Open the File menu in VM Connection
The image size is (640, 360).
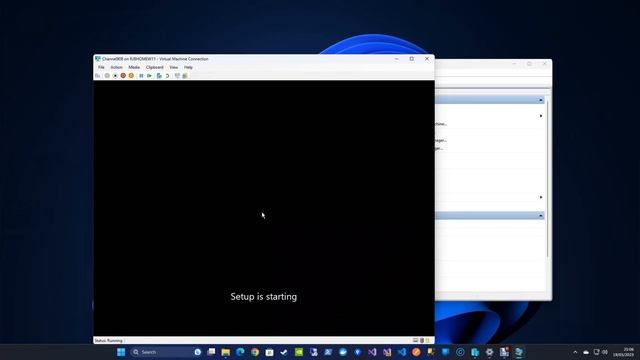tap(101, 67)
